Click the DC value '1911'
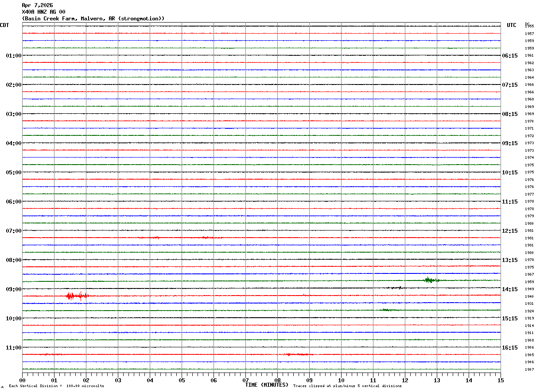 click(529, 333)
